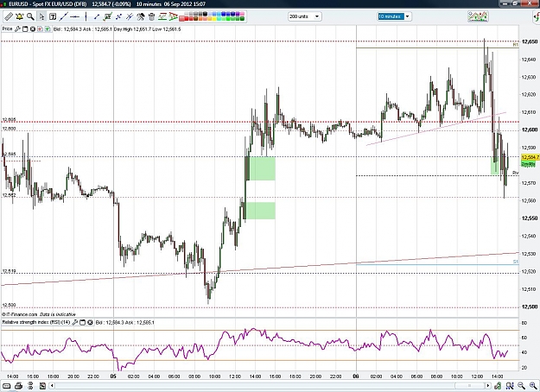This screenshot has width=540, height=392.
Task: Click the keyboard icon in bottom bar
Action: (x=7, y=385)
